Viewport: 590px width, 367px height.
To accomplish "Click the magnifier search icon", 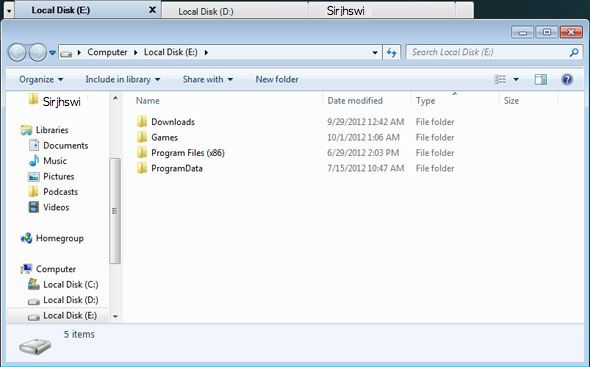I will (x=574, y=52).
